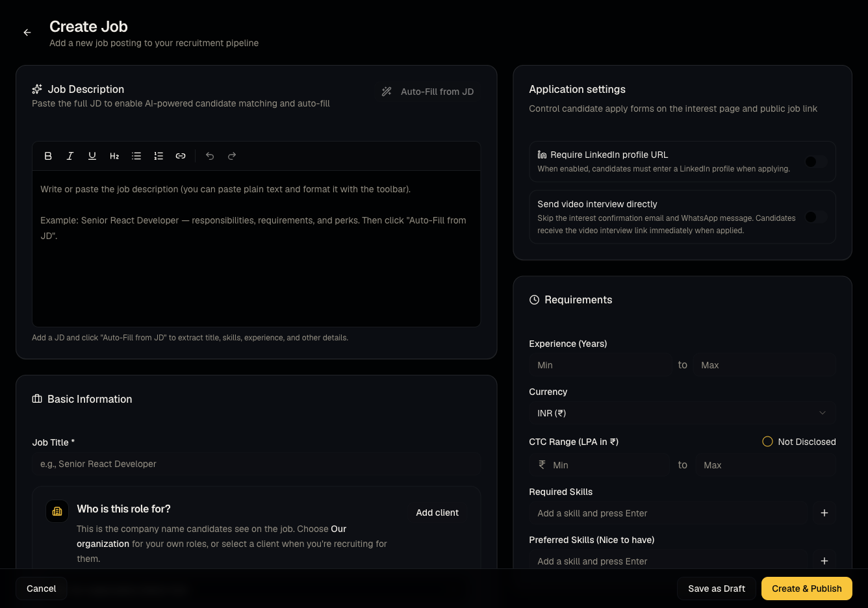Click the 'Requirements' heading text

pos(578,299)
